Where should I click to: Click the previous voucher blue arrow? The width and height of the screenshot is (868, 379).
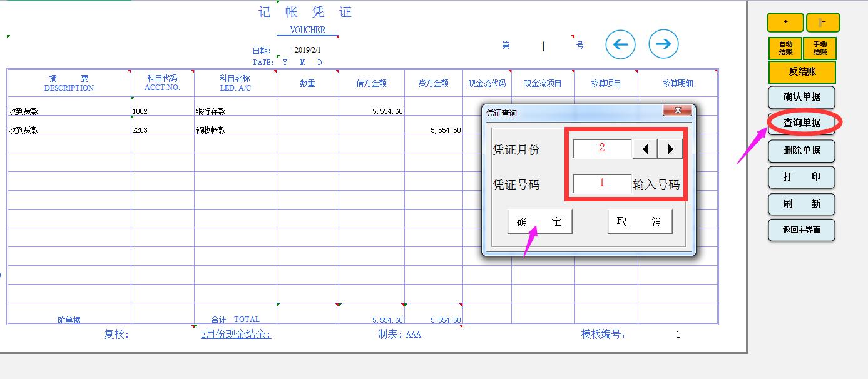(620, 44)
